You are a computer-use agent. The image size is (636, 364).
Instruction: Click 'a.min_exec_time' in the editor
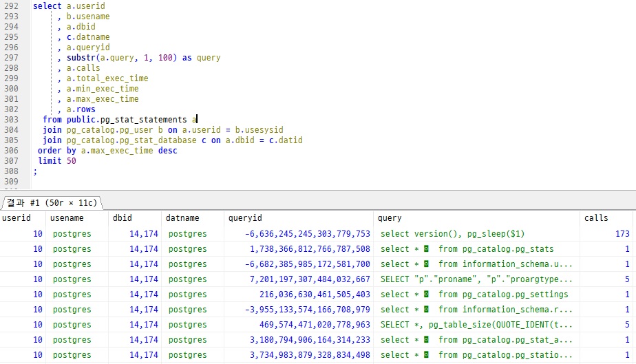[103, 88]
